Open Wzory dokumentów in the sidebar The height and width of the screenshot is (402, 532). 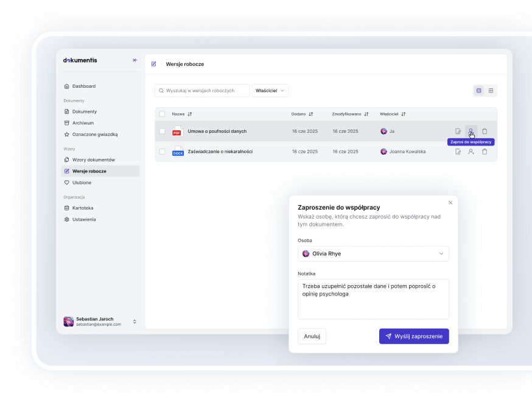pyautogui.click(x=93, y=160)
